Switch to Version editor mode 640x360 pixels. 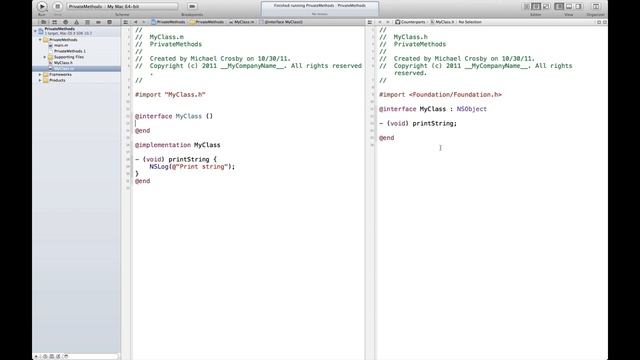546,7
